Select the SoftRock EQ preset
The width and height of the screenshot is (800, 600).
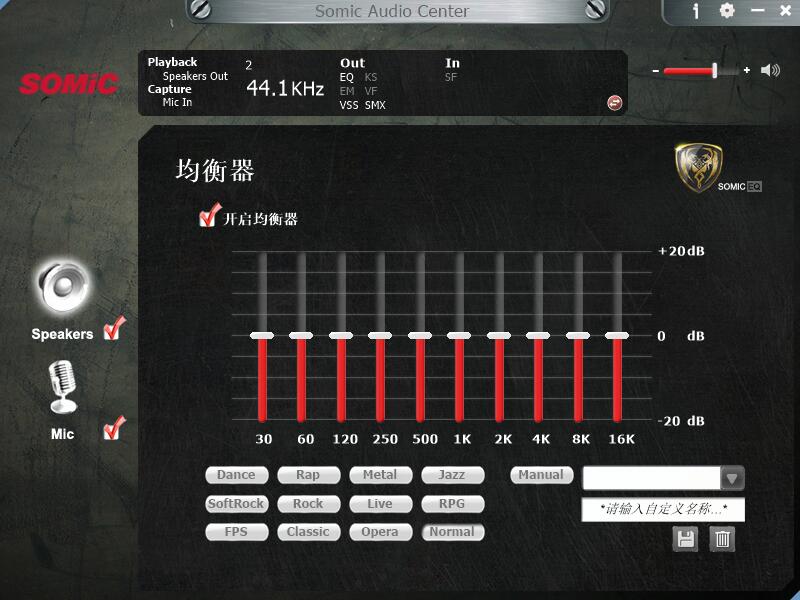tap(236, 504)
